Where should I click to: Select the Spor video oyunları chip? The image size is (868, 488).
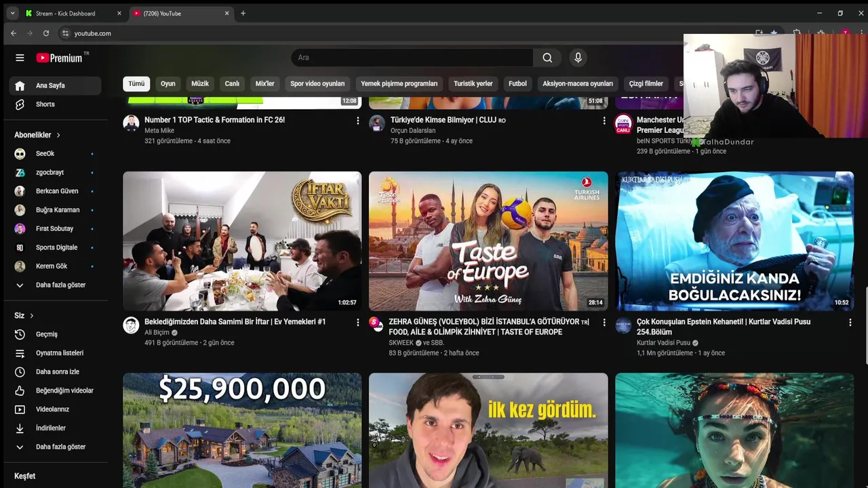(317, 83)
